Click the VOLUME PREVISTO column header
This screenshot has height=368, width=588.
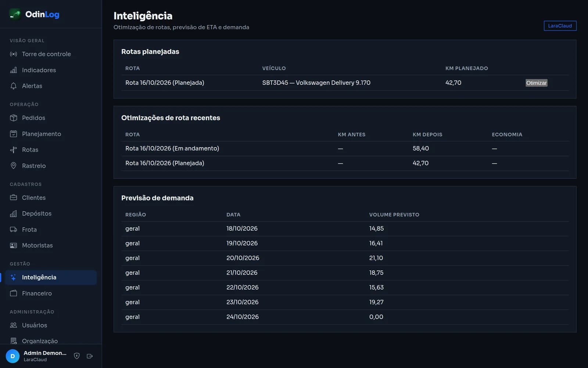point(394,215)
